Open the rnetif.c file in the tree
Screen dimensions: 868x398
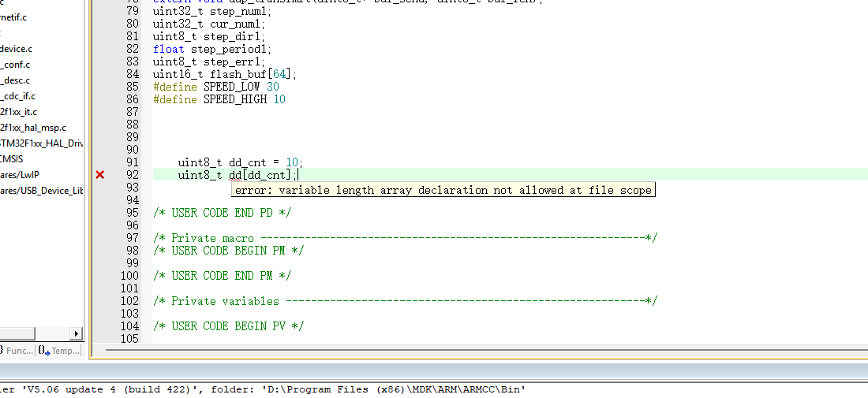click(13, 17)
